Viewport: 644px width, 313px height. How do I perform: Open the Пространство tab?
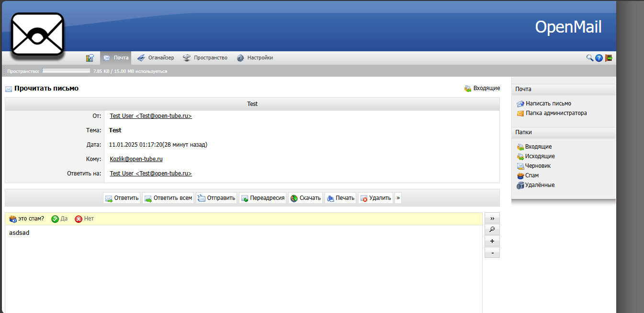pyautogui.click(x=205, y=58)
